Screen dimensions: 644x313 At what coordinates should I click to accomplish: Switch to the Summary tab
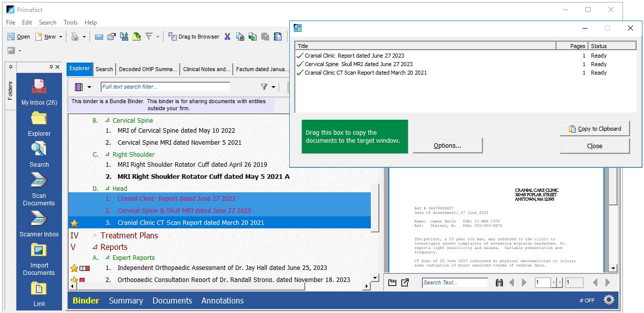(x=126, y=300)
